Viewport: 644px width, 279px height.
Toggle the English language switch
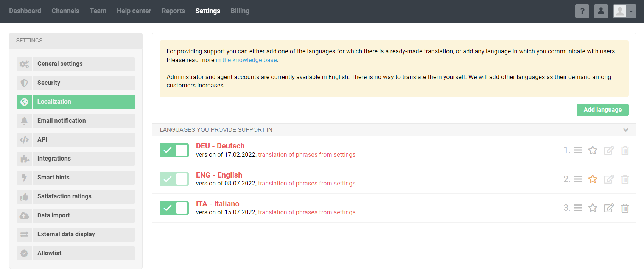click(x=174, y=179)
